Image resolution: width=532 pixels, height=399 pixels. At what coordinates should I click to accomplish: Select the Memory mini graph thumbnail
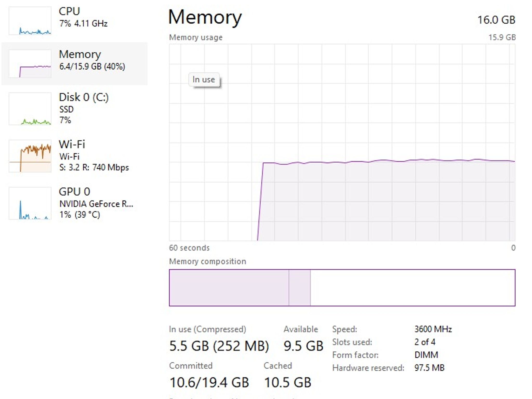pyautogui.click(x=30, y=64)
